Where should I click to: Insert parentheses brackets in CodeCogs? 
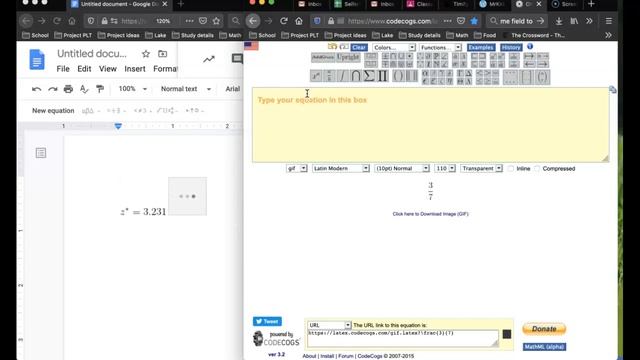398,76
